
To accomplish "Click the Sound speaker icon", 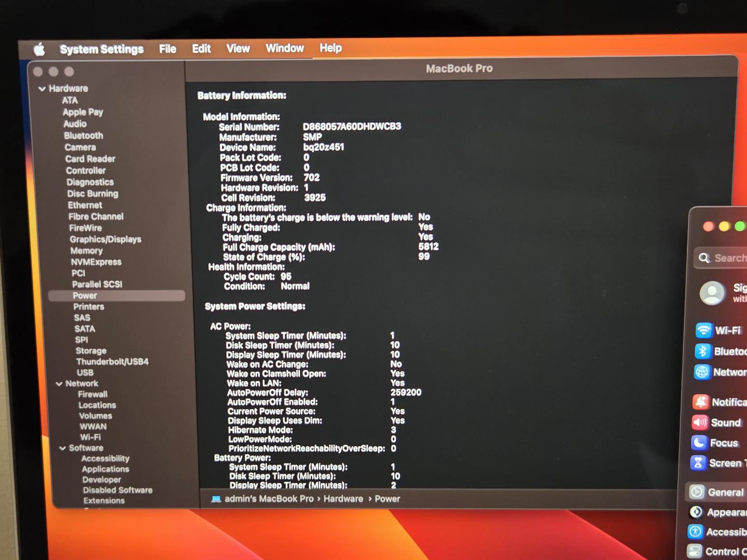I will [x=699, y=423].
